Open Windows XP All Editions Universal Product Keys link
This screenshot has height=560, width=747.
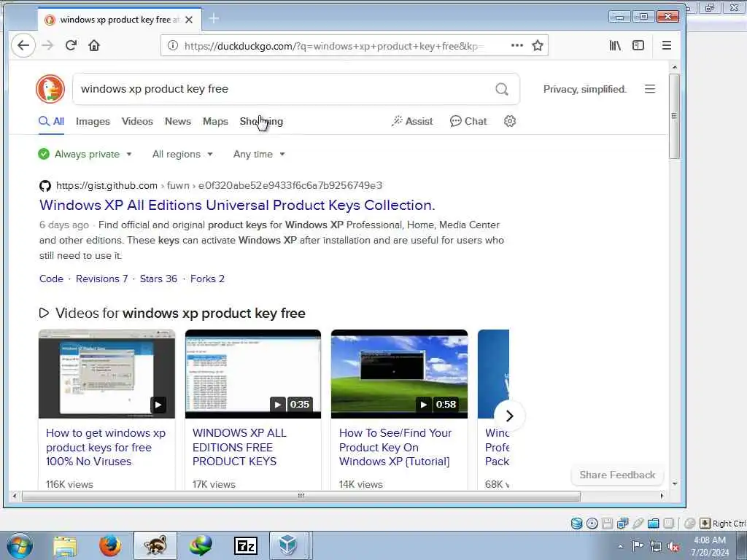[237, 205]
